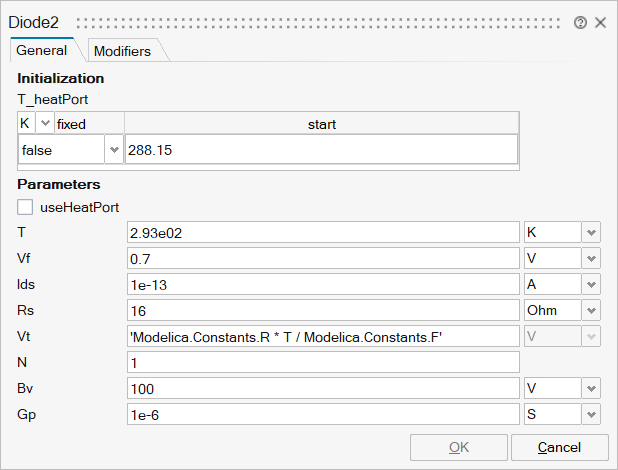Click the T_heatPort start value field

(320, 150)
